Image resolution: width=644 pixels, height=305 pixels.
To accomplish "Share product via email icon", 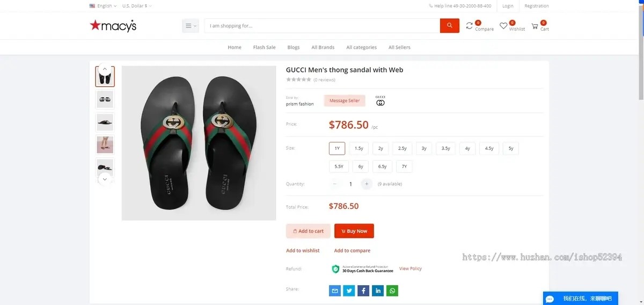I will coord(335,291).
